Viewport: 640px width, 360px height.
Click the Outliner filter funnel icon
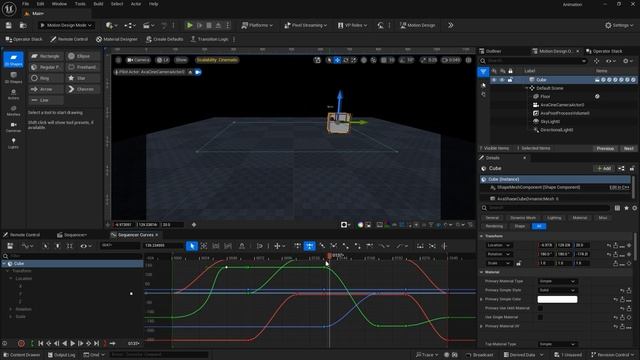tap(483, 71)
